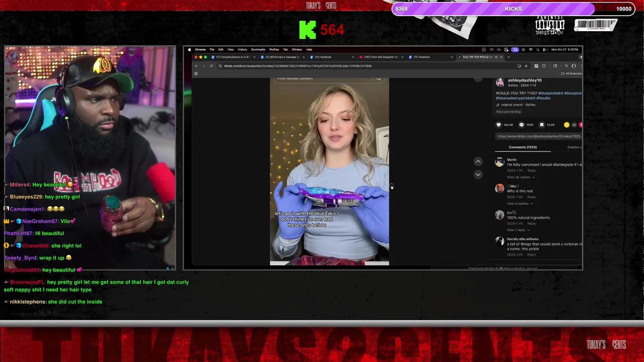Open the #bluerasberrypicklekit hashtag link

[516, 98]
